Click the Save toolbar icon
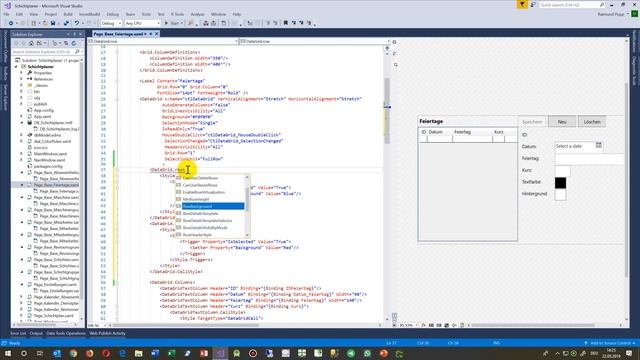 pos(53,23)
